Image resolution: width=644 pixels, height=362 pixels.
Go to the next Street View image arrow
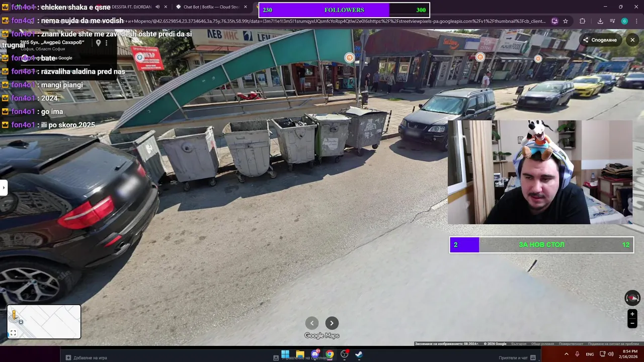click(332, 323)
